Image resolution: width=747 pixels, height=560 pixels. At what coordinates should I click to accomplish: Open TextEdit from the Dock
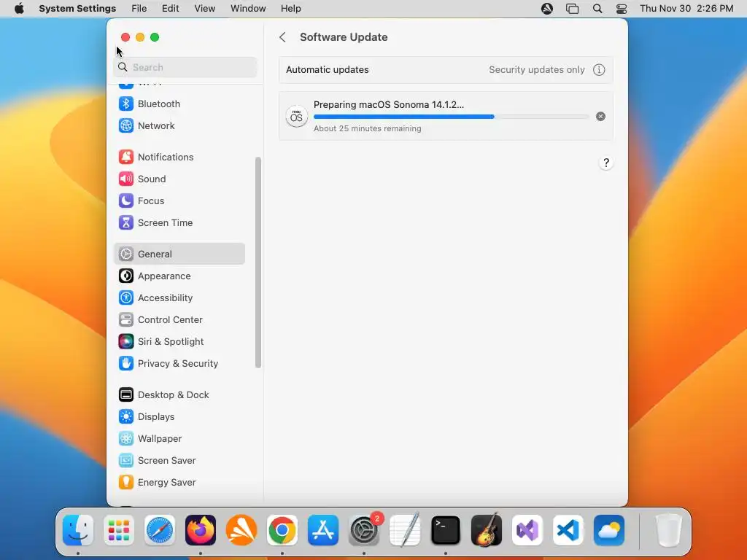click(x=405, y=530)
